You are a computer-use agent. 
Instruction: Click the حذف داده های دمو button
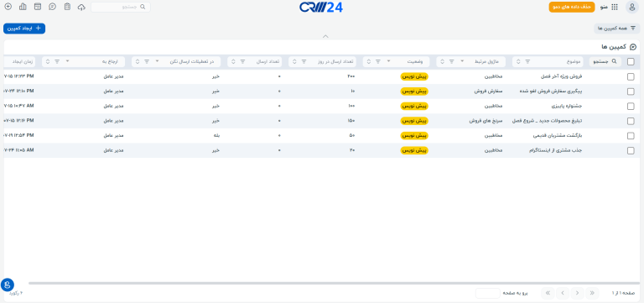point(572,7)
